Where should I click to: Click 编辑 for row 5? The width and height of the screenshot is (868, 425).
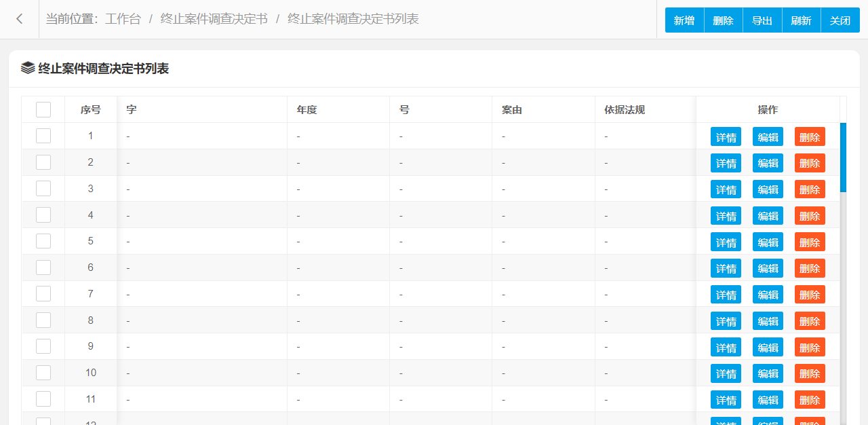(768, 242)
